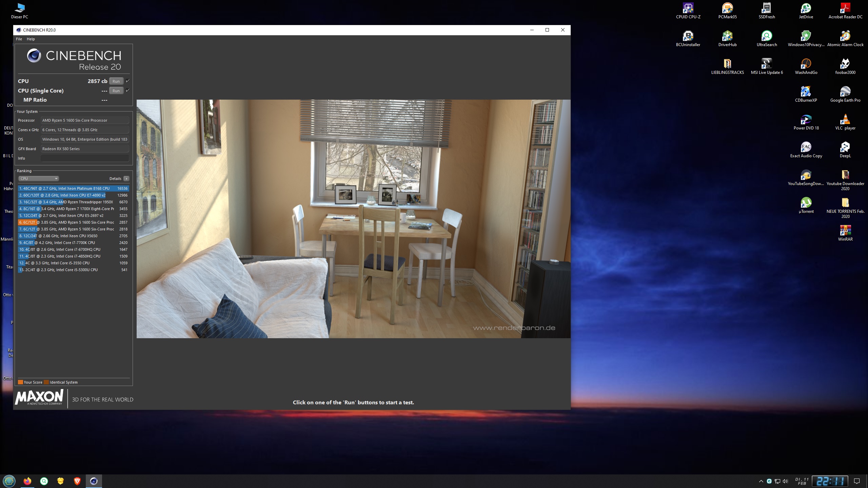
Task: Open the CPU ranking type dropdown
Action: pos(39,179)
